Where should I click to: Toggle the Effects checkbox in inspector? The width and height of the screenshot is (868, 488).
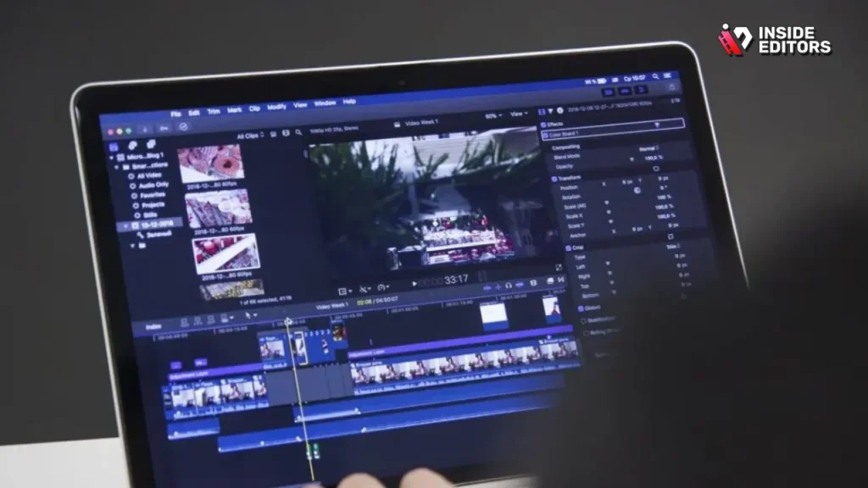point(543,125)
